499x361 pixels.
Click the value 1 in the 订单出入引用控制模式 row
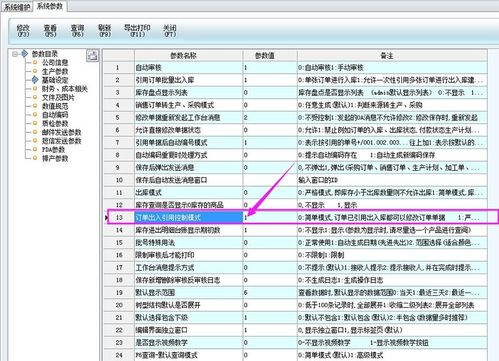coord(270,217)
